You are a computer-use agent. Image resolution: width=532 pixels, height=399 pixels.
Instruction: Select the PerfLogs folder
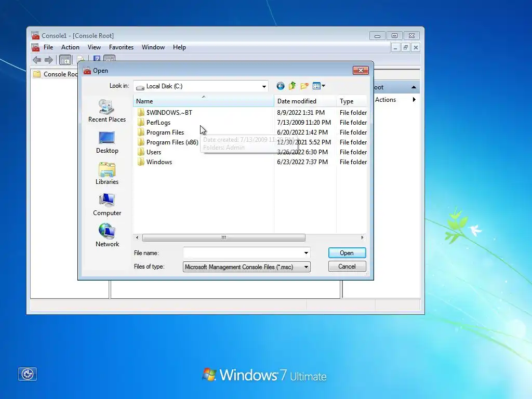pyautogui.click(x=154, y=123)
